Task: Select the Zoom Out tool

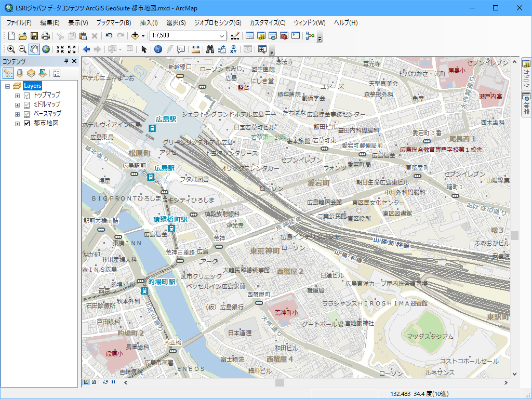Action: pyautogui.click(x=22, y=49)
